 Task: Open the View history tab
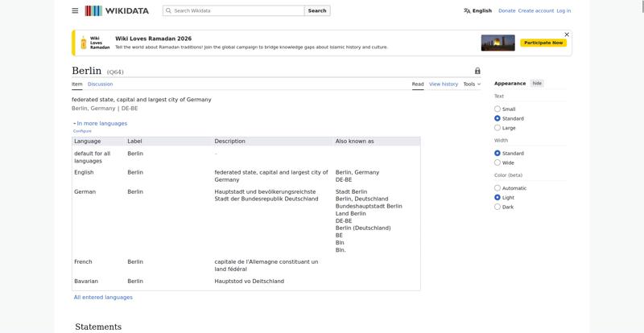[443, 84]
